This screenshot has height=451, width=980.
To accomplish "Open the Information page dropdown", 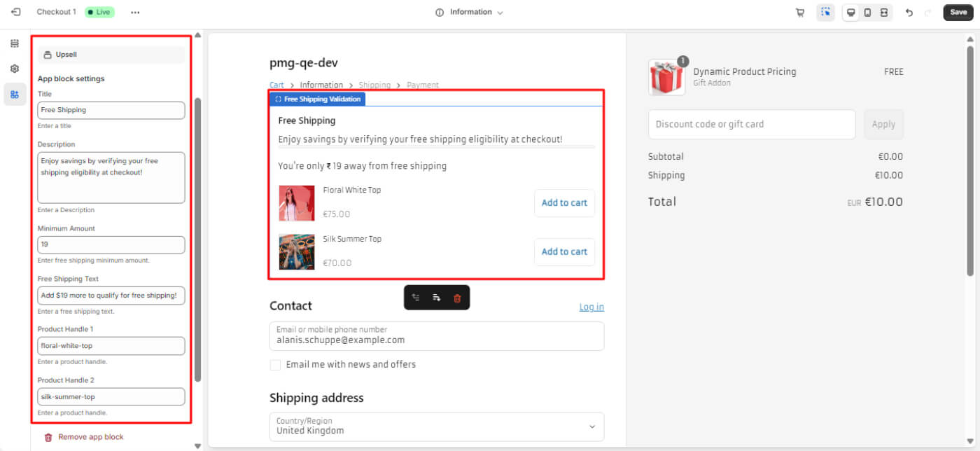I will (470, 12).
